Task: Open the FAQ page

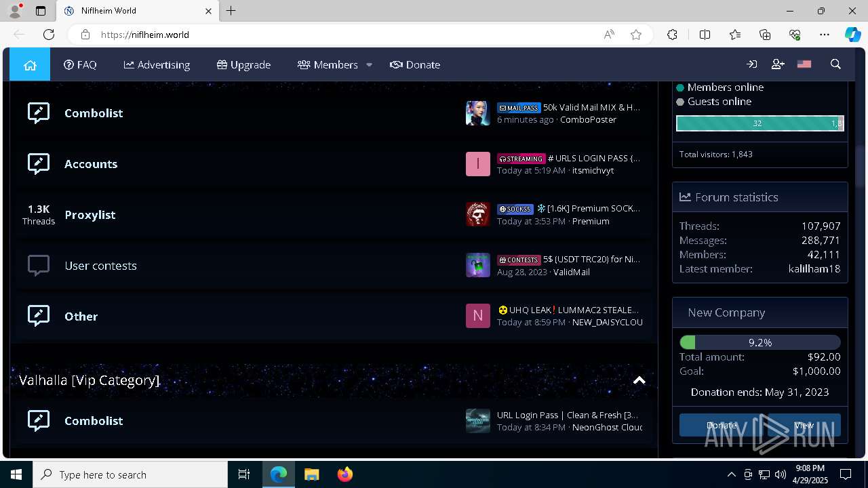Action: click(80, 64)
